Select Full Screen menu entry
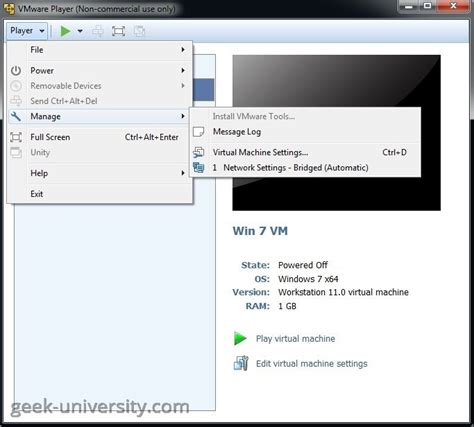Viewport: 474px width, 427px height. coord(100,137)
